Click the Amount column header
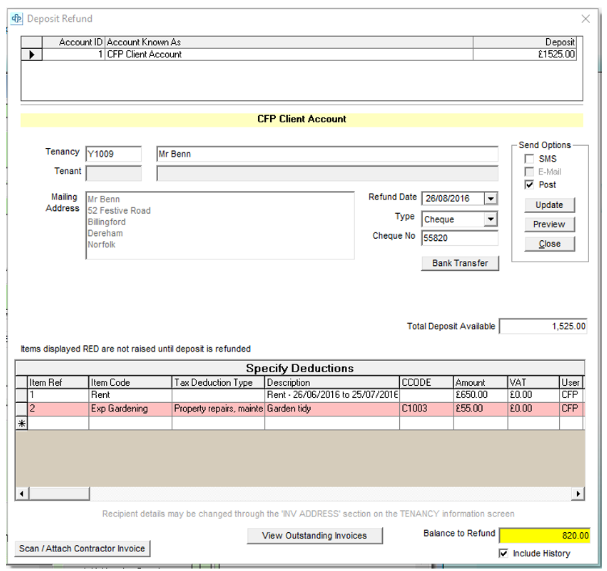Viewport: 607px width, 571px height. [480, 382]
